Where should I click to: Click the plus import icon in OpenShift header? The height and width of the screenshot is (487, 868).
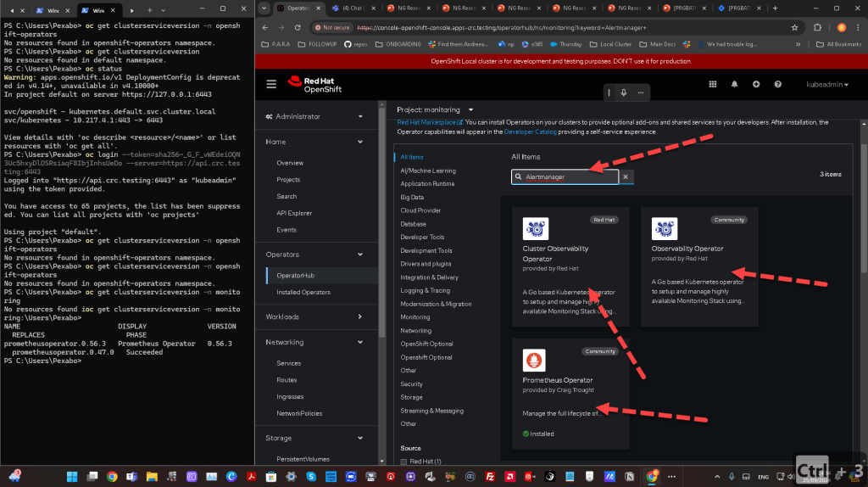point(756,84)
